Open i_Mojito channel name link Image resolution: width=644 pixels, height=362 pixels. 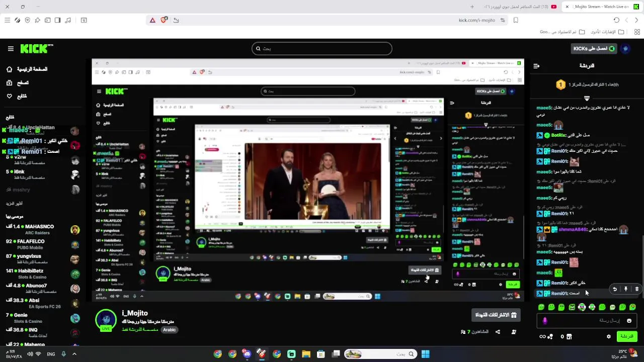tap(135, 313)
